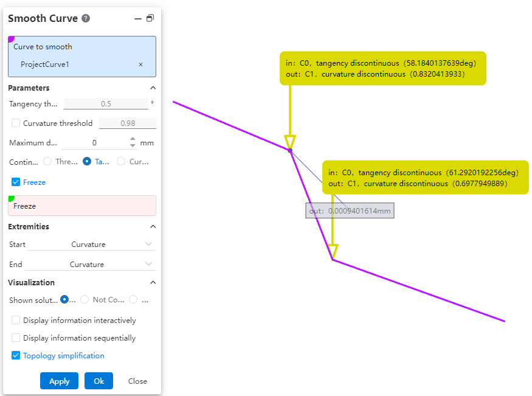Remove ProjectCurve1 from the selection

coord(140,64)
